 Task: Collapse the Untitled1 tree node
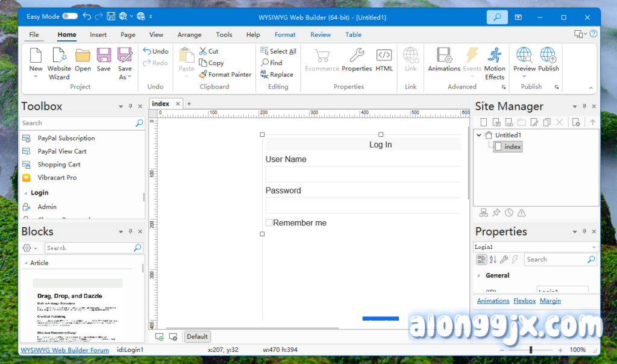click(479, 136)
